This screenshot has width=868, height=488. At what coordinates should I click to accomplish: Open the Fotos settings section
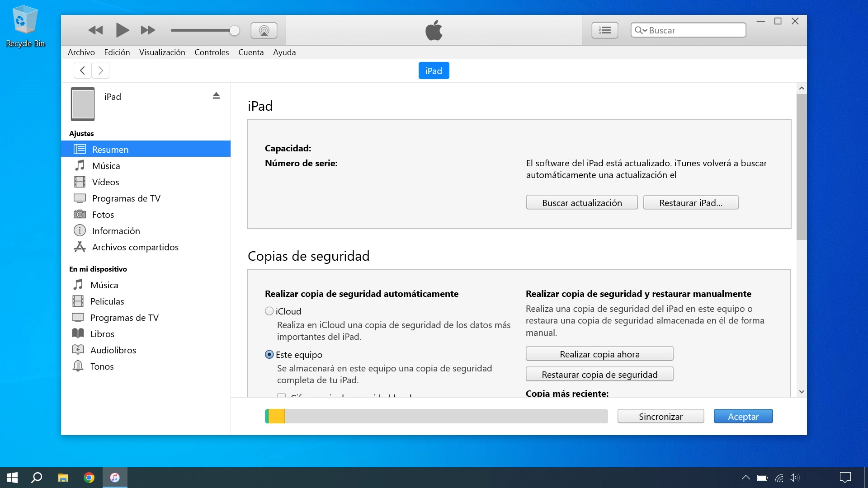(103, 214)
